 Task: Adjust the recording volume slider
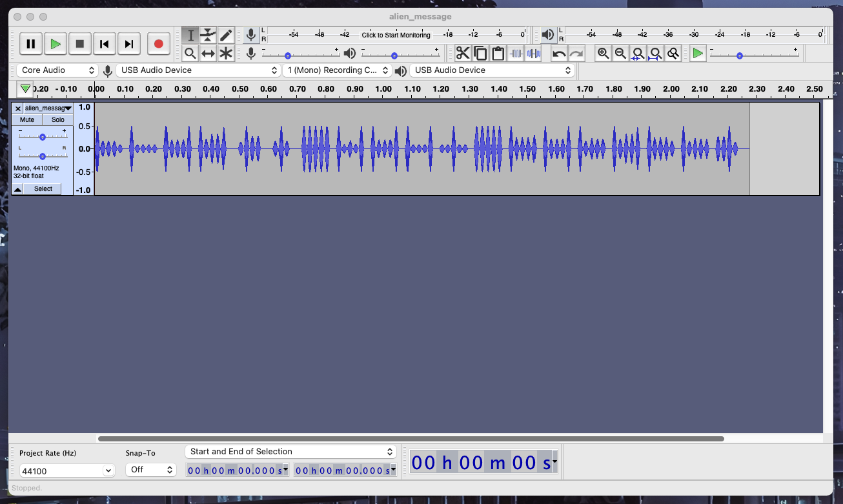click(x=300, y=56)
